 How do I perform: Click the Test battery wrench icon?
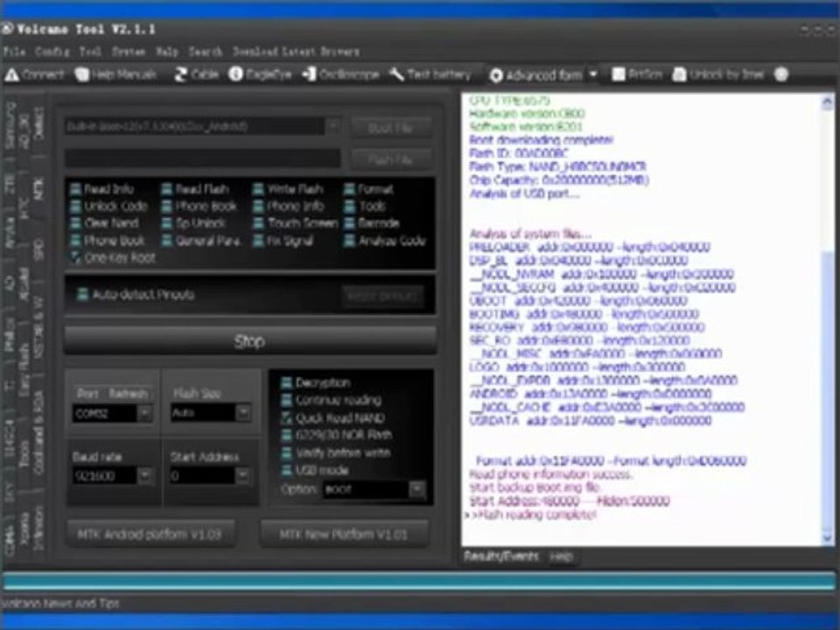tap(396, 74)
